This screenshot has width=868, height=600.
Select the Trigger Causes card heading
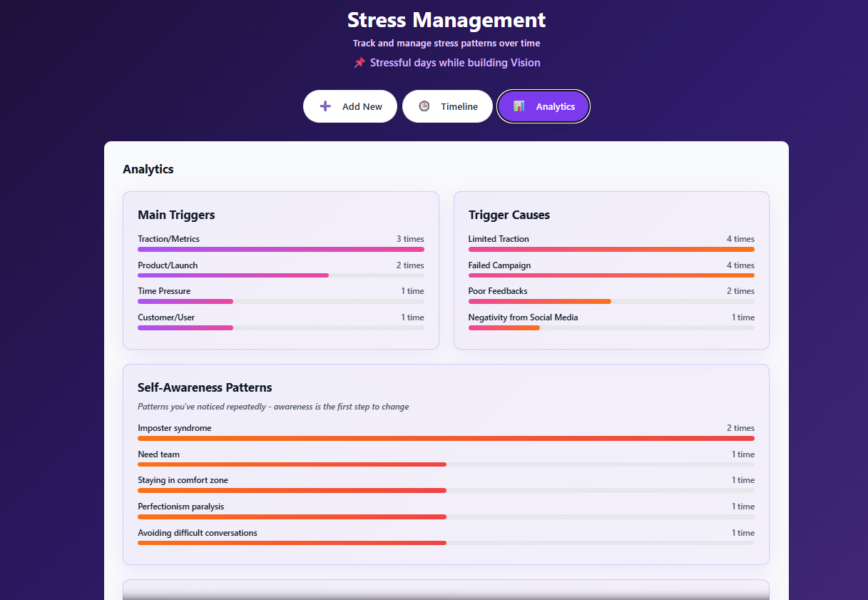509,215
